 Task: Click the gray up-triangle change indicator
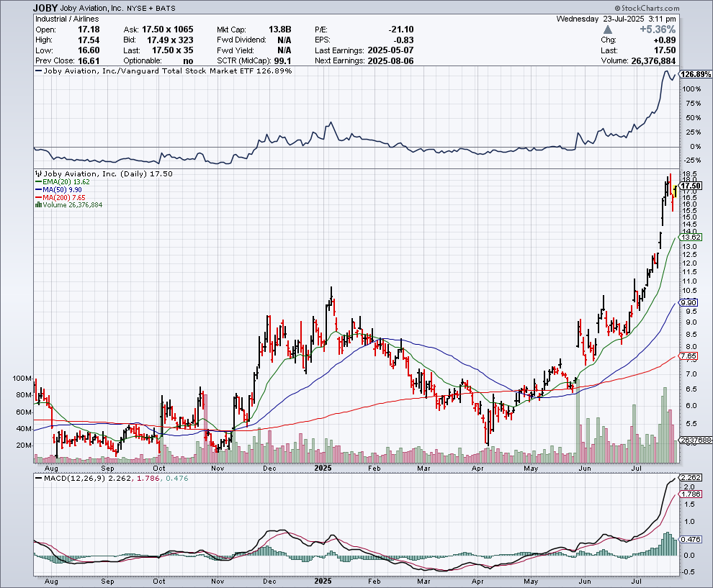[608, 30]
